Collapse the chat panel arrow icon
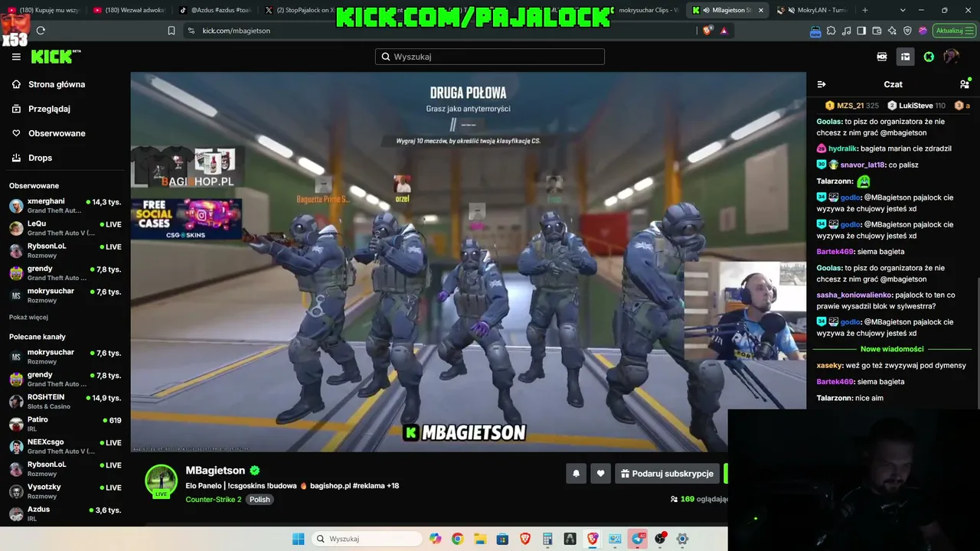The width and height of the screenshot is (980, 551). point(822,84)
